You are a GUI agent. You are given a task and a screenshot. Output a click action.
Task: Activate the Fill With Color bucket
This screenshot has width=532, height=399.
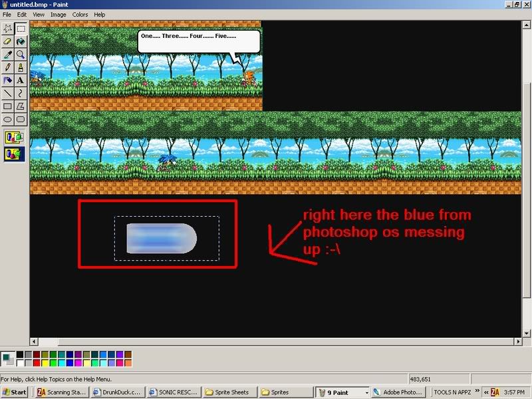click(x=21, y=41)
